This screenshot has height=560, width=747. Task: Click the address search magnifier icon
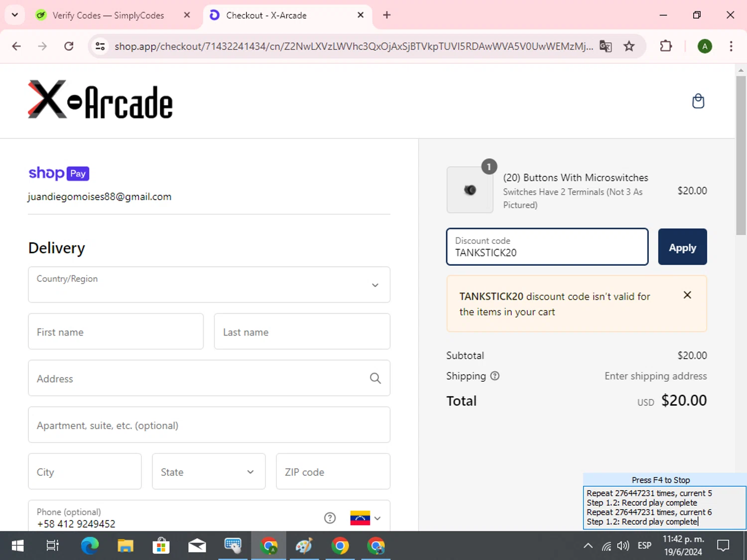(x=375, y=378)
